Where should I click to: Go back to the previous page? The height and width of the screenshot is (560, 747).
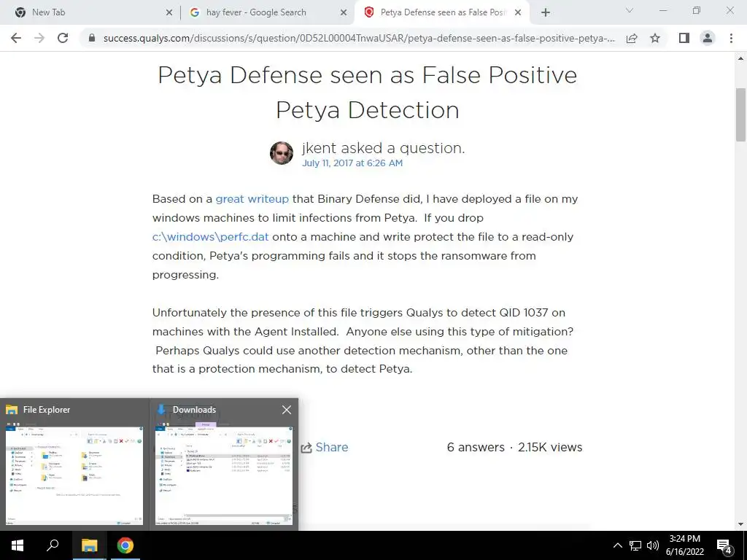click(16, 38)
